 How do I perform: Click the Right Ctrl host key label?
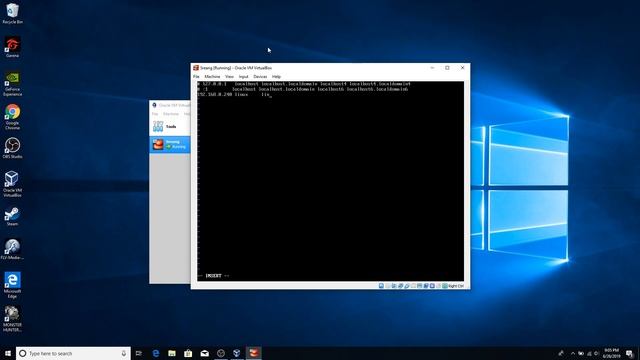(456, 286)
